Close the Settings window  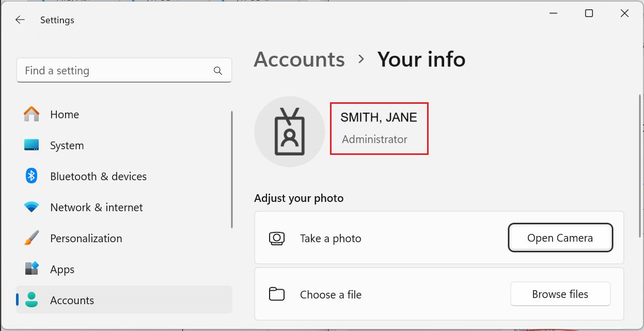coord(624,14)
